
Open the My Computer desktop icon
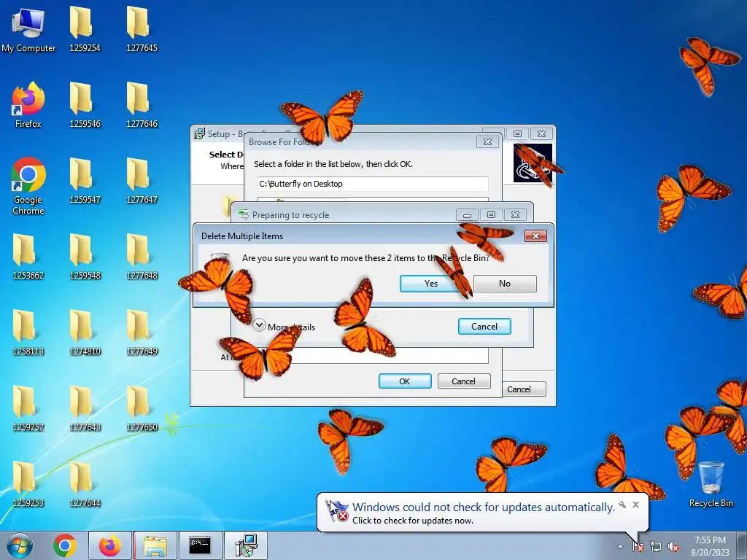click(28, 30)
